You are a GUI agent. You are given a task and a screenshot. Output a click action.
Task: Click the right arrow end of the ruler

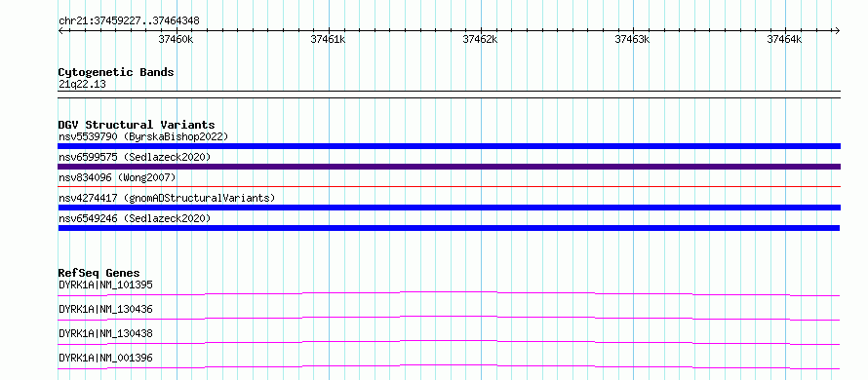point(838,30)
